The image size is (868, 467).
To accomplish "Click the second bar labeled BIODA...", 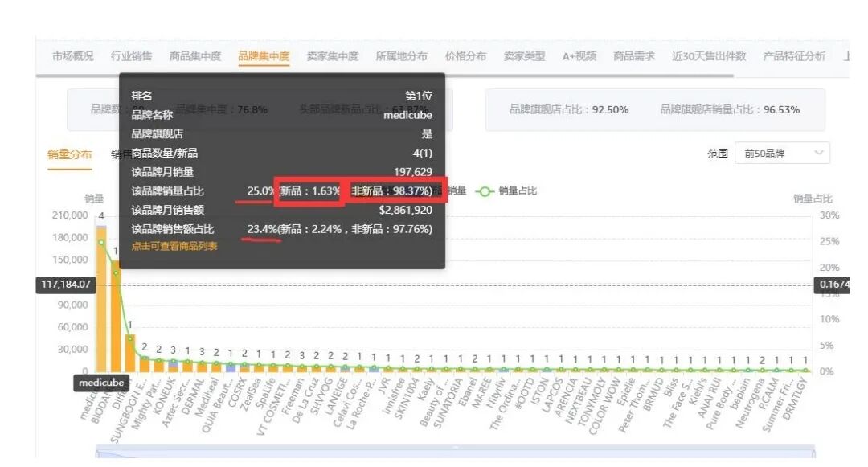I will coord(116,316).
